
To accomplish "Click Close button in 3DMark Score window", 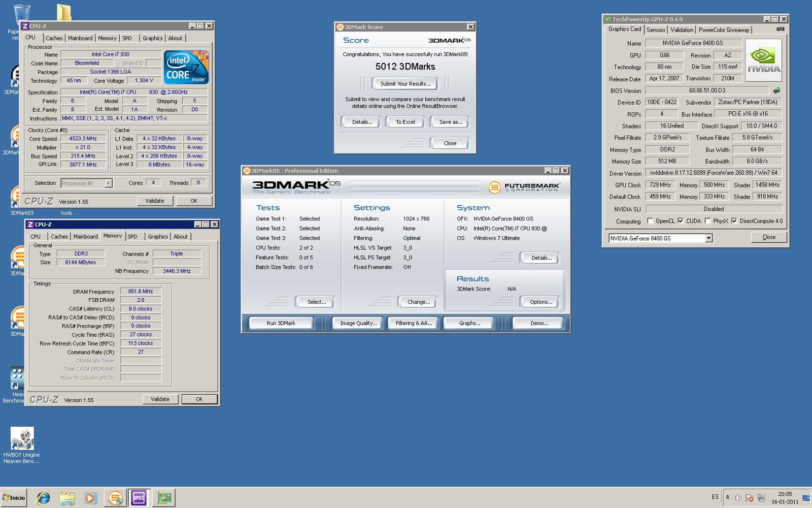I will tap(450, 143).
